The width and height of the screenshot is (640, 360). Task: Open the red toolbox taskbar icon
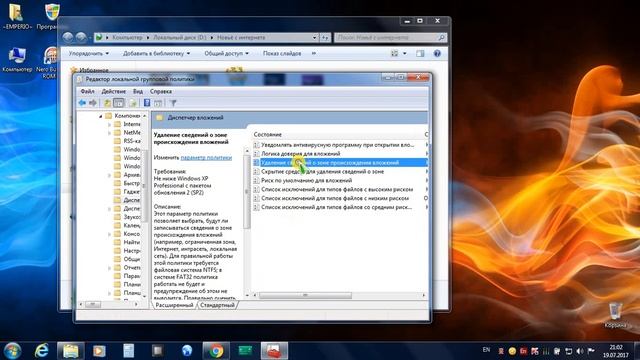point(274,351)
